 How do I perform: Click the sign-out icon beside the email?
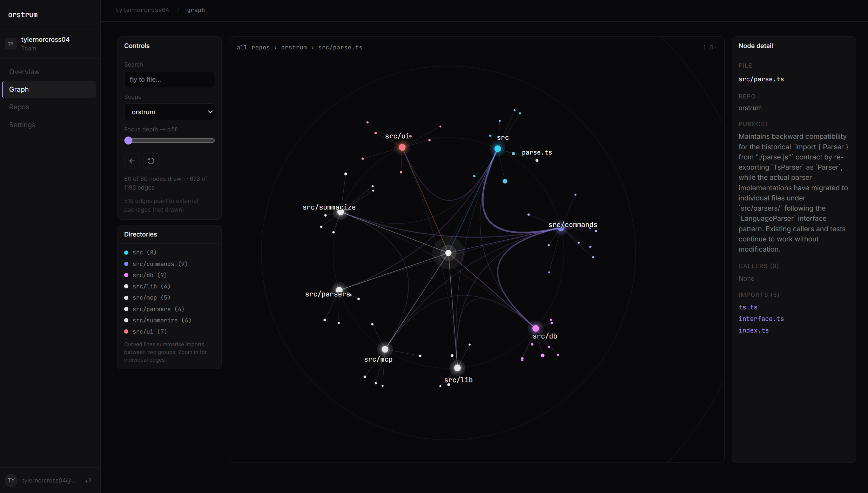click(88, 480)
